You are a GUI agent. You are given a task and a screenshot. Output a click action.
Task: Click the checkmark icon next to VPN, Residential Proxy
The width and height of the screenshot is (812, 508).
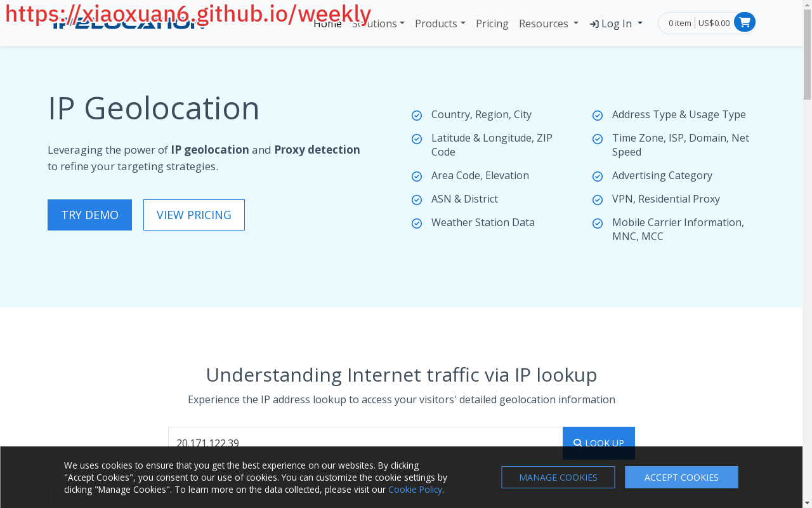pos(598,200)
